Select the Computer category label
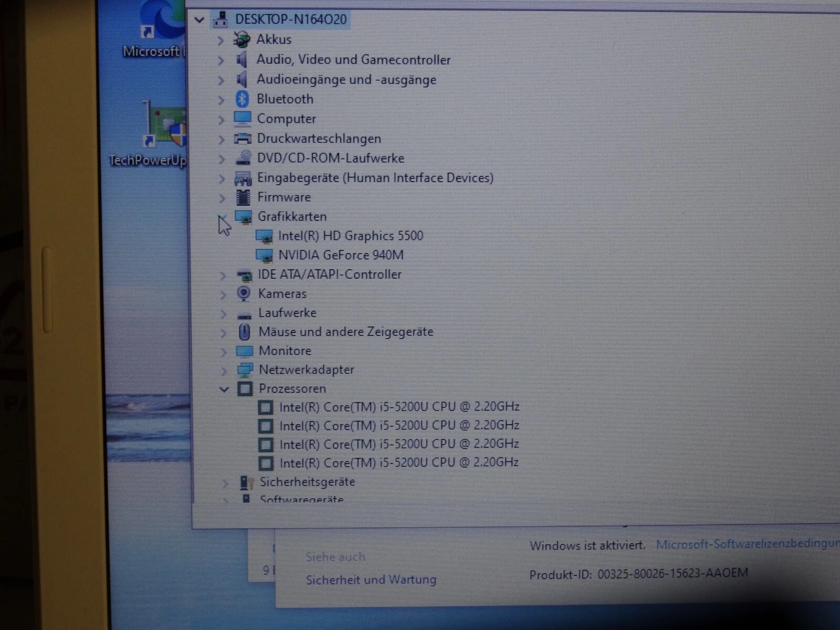Screen dimensions: 840x630 286,119
